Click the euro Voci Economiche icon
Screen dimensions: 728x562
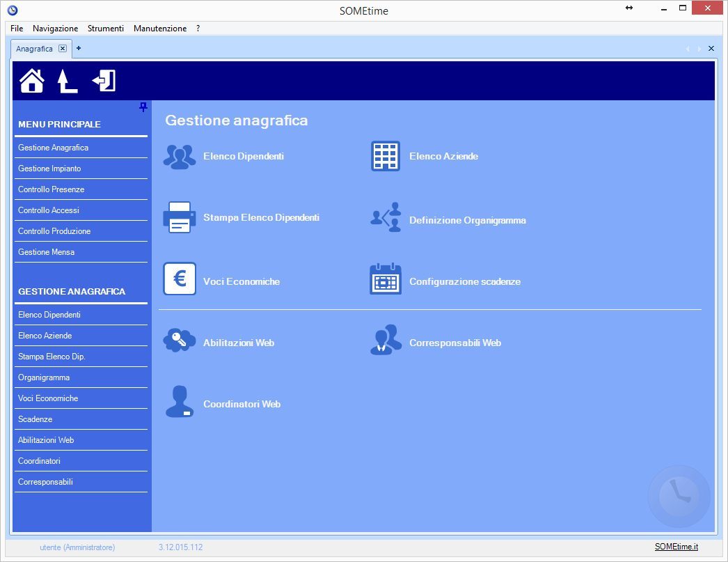point(179,279)
